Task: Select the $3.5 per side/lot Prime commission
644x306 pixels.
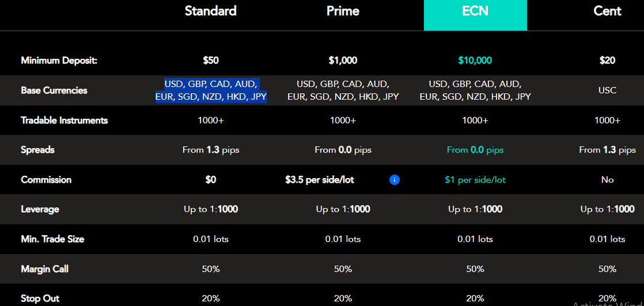Action: click(x=320, y=180)
